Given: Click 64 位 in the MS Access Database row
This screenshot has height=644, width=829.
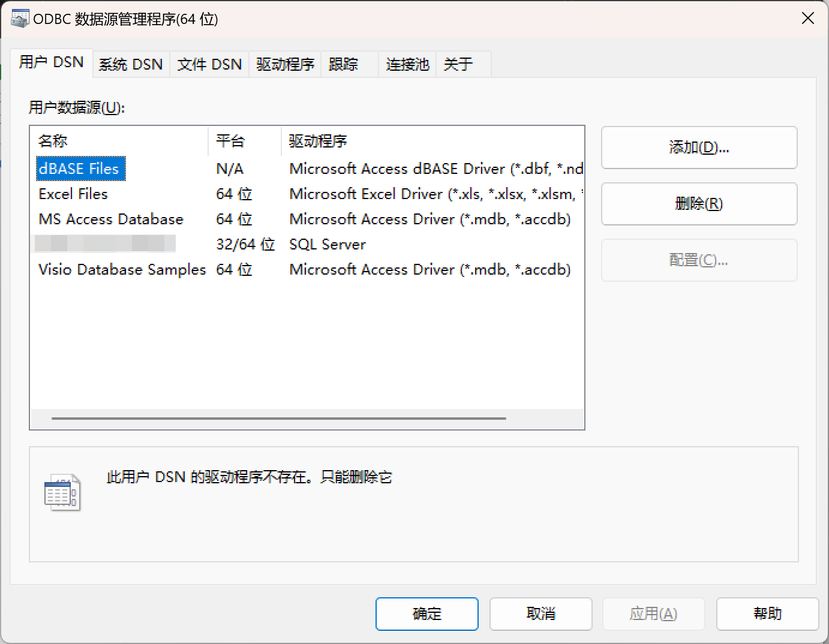Looking at the screenshot, I should pos(234,219).
